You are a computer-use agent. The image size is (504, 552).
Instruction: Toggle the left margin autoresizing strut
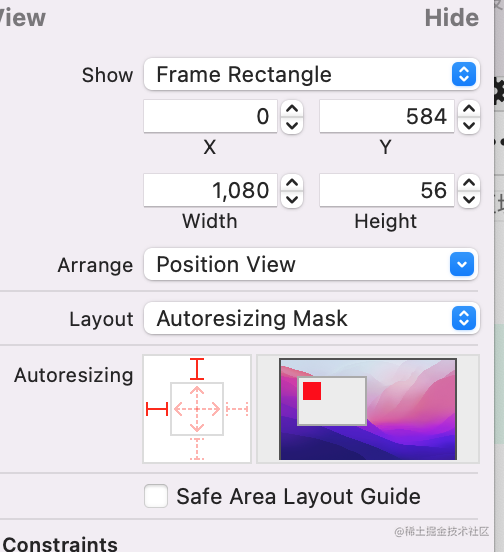pyautogui.click(x=157, y=409)
